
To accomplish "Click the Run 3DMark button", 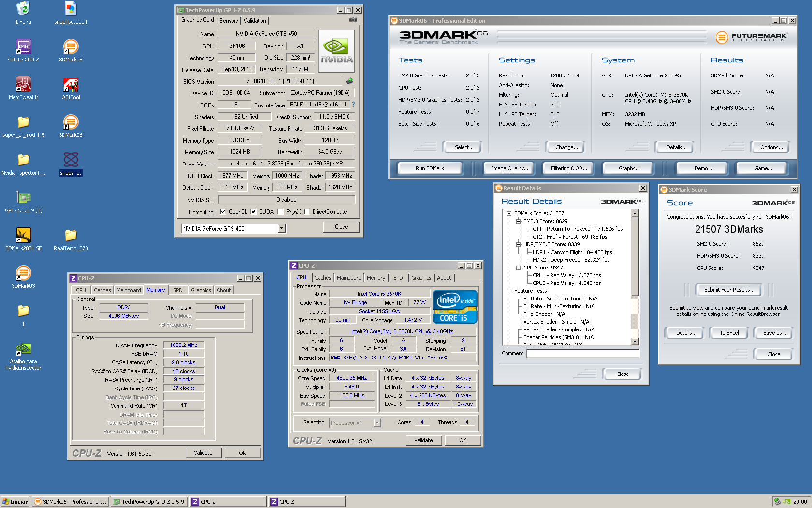I will coord(430,168).
